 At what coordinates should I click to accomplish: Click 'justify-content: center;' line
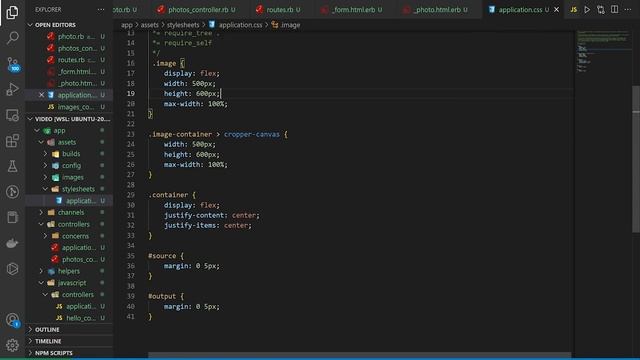211,215
